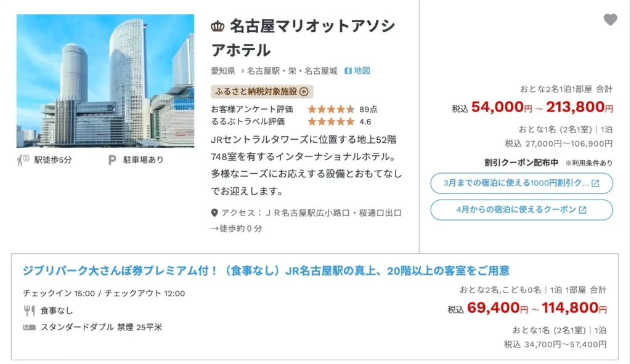
Task: Toggle the favorite heart icon
Action: (610, 20)
